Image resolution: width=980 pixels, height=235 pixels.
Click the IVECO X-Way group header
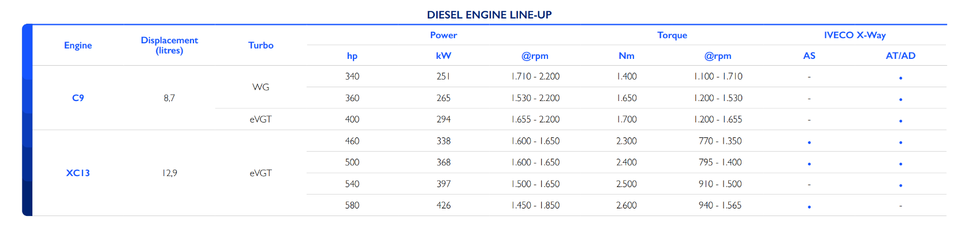[x=855, y=35]
